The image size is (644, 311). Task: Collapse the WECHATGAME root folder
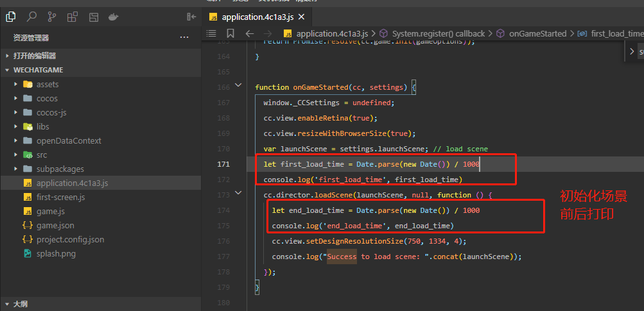[101, 70]
